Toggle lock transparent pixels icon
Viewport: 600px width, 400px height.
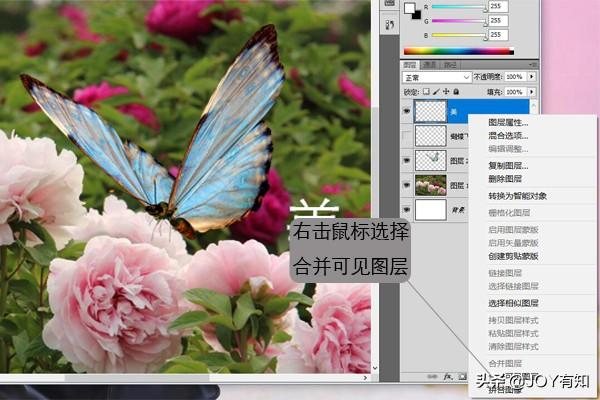pyautogui.click(x=426, y=92)
